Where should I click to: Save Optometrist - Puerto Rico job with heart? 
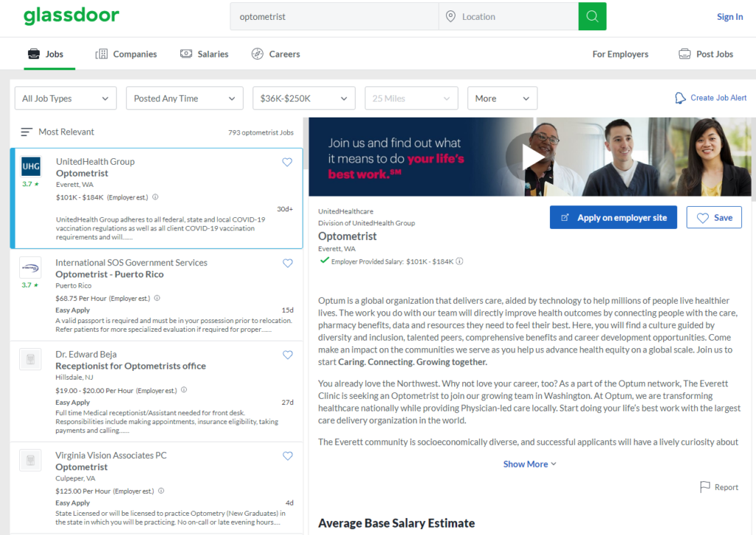tap(287, 263)
